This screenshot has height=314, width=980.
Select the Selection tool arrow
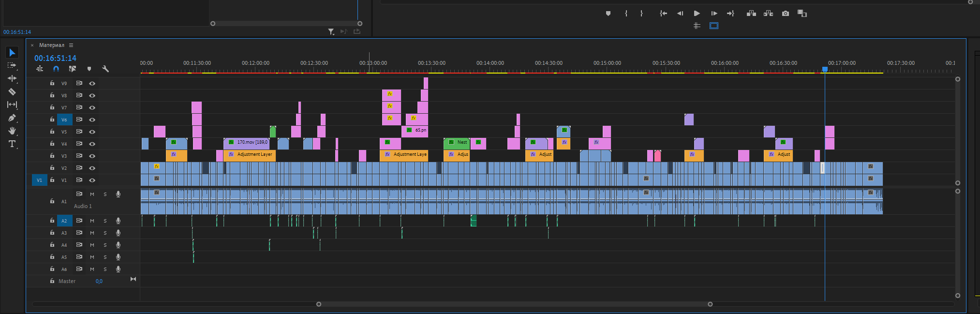(12, 52)
